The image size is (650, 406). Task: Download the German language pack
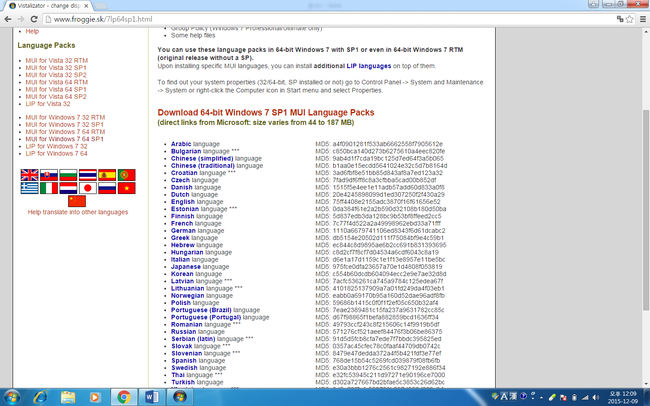click(183, 231)
